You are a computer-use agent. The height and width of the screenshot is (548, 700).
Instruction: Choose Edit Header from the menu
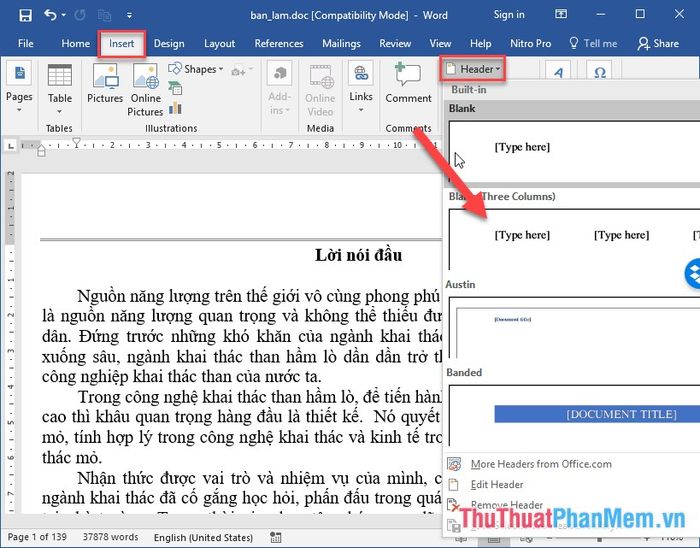497,484
